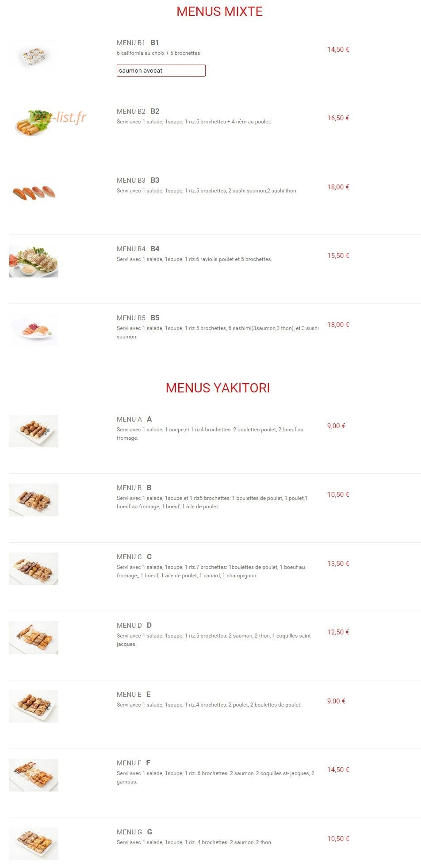Screen dimensions: 421x868
Task: Click the MENU B2 title
Action: [x=138, y=111]
